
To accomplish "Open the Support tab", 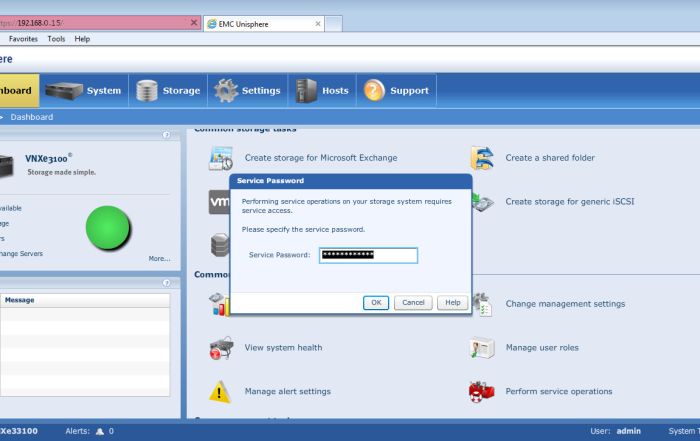I will tap(396, 91).
